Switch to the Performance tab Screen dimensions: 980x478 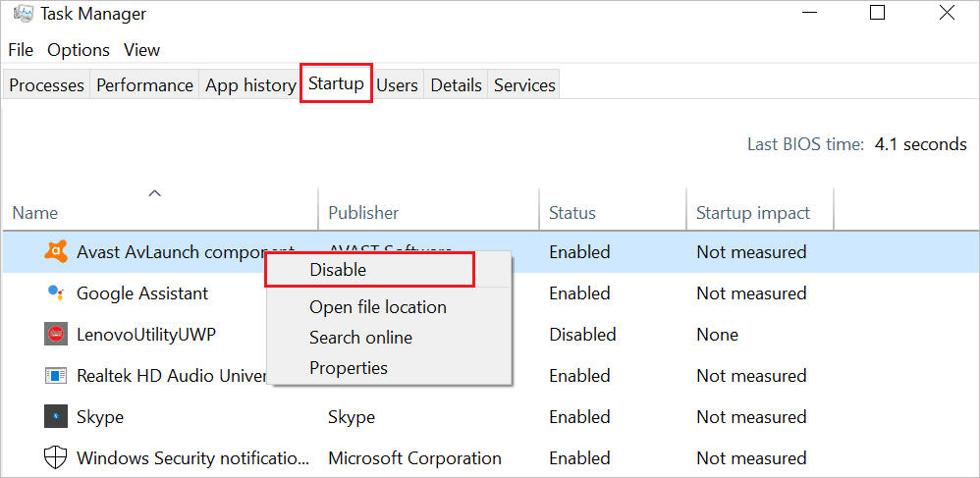coord(144,85)
